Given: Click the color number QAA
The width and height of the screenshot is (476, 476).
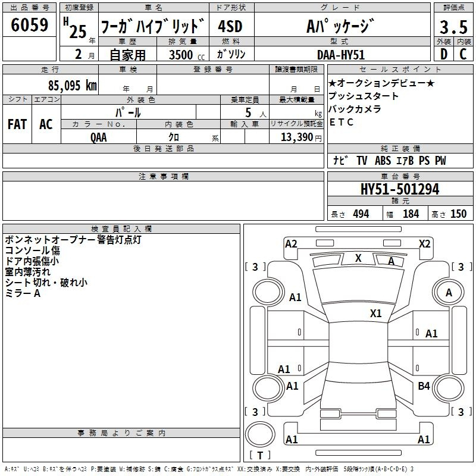Looking at the screenshot, I should [x=99, y=137].
